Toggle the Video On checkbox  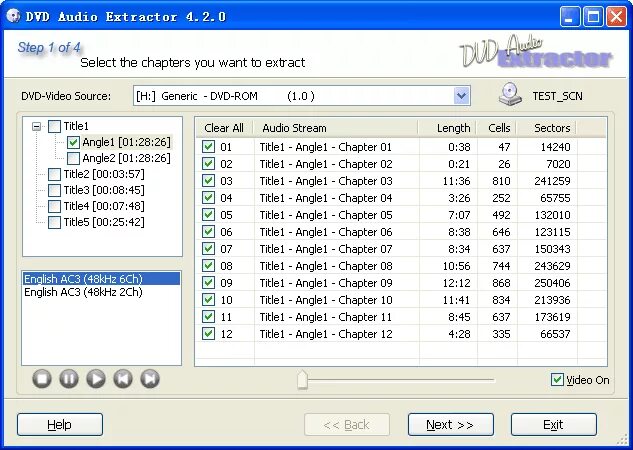[x=557, y=380]
